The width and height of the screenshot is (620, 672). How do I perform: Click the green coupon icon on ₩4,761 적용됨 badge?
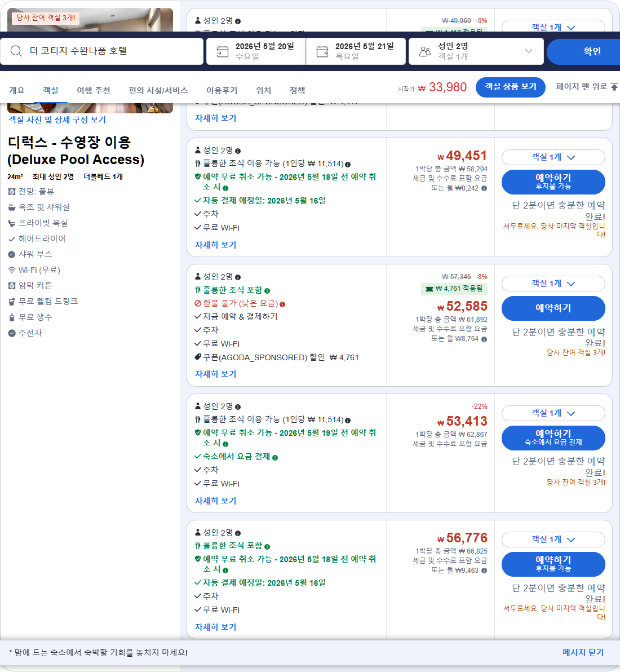pos(429,289)
